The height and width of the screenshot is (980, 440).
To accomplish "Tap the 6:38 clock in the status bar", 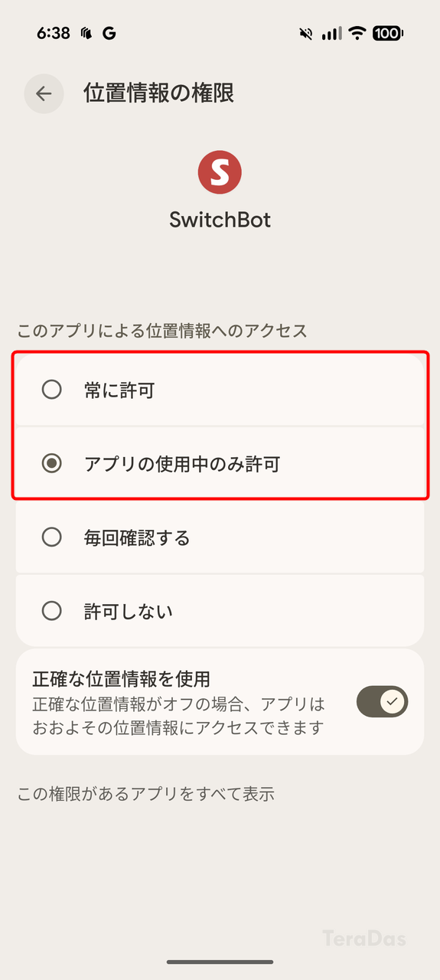I will (53, 34).
